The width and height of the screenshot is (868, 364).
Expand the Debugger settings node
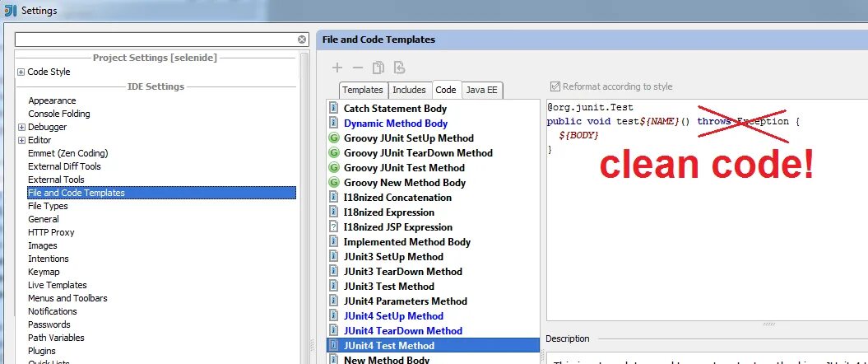tap(21, 127)
